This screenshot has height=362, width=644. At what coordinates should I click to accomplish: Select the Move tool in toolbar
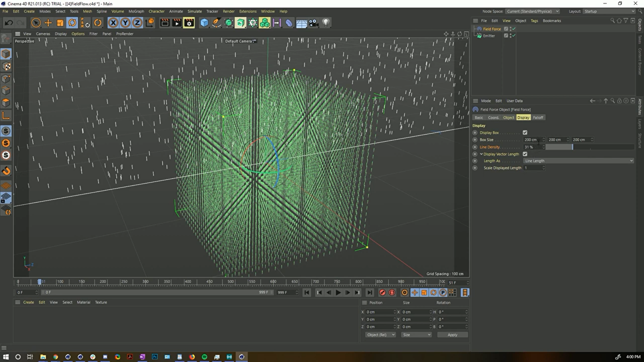point(48,22)
